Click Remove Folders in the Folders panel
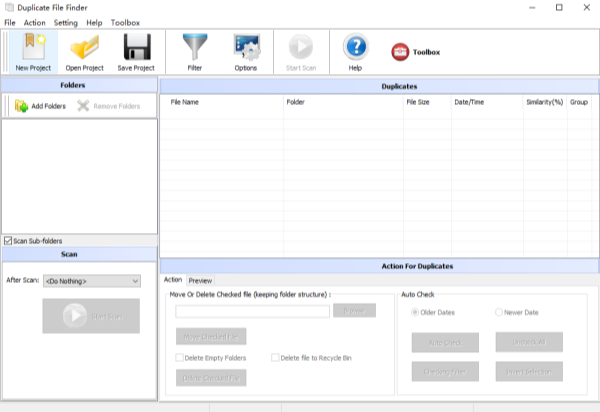This screenshot has width=600, height=412. click(x=109, y=106)
